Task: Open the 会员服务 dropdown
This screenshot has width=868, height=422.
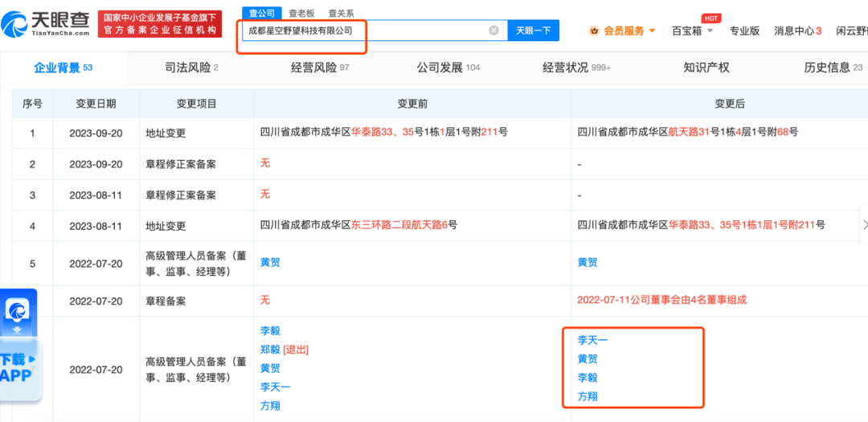Action: tap(624, 31)
